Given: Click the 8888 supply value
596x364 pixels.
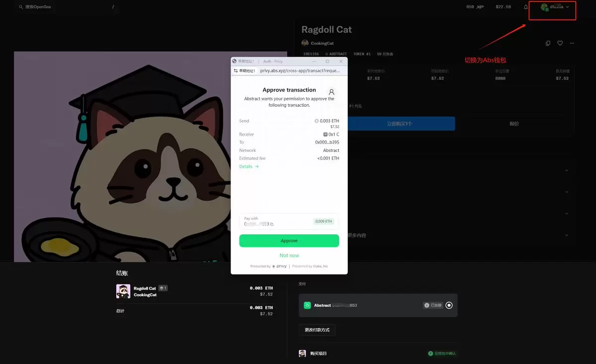Looking at the screenshot, I should [x=501, y=78].
